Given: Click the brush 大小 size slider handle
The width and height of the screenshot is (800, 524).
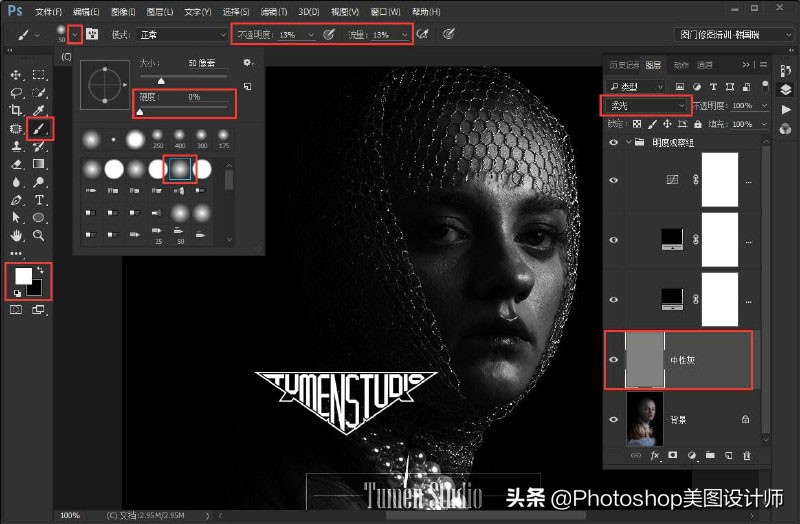Looking at the screenshot, I should click(x=161, y=81).
